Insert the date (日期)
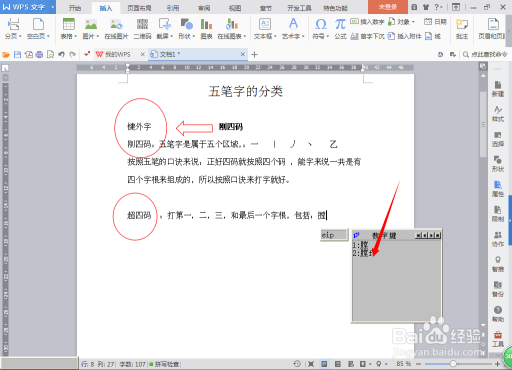 pyautogui.click(x=435, y=22)
